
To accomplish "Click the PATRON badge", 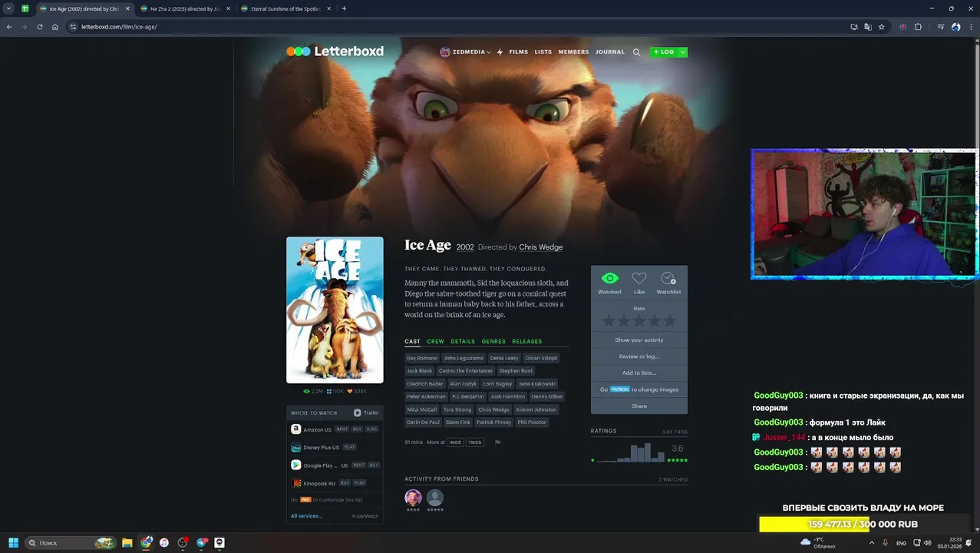I will coord(620,389).
